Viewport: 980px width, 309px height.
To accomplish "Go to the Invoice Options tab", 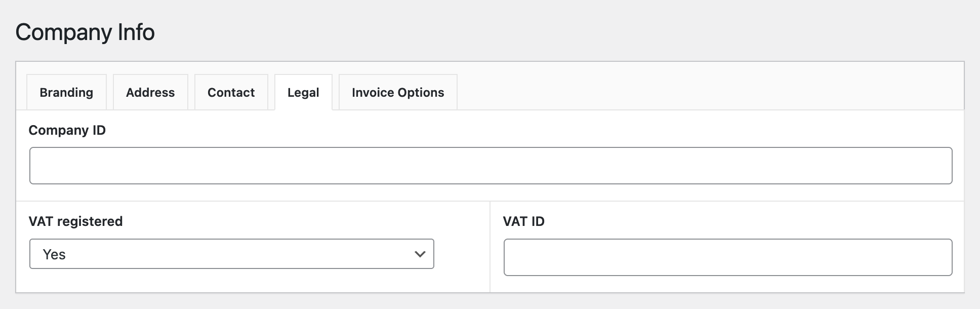I will pyautogui.click(x=398, y=92).
